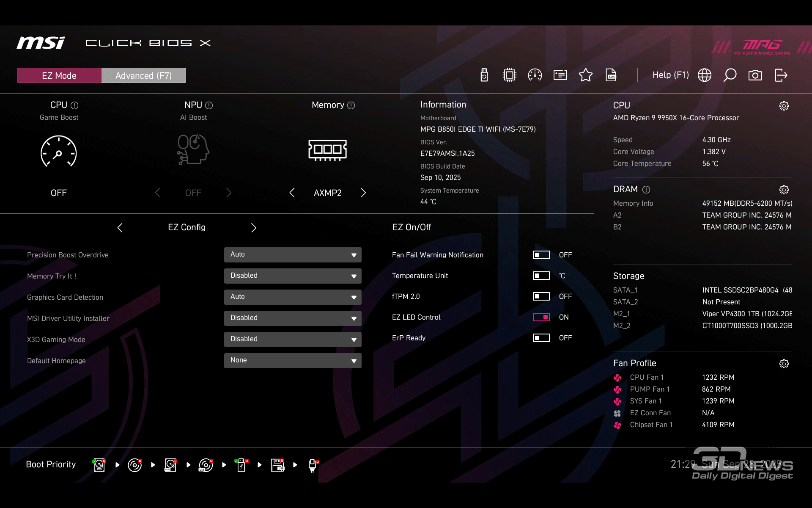Click the Help (F1) button

click(x=670, y=75)
